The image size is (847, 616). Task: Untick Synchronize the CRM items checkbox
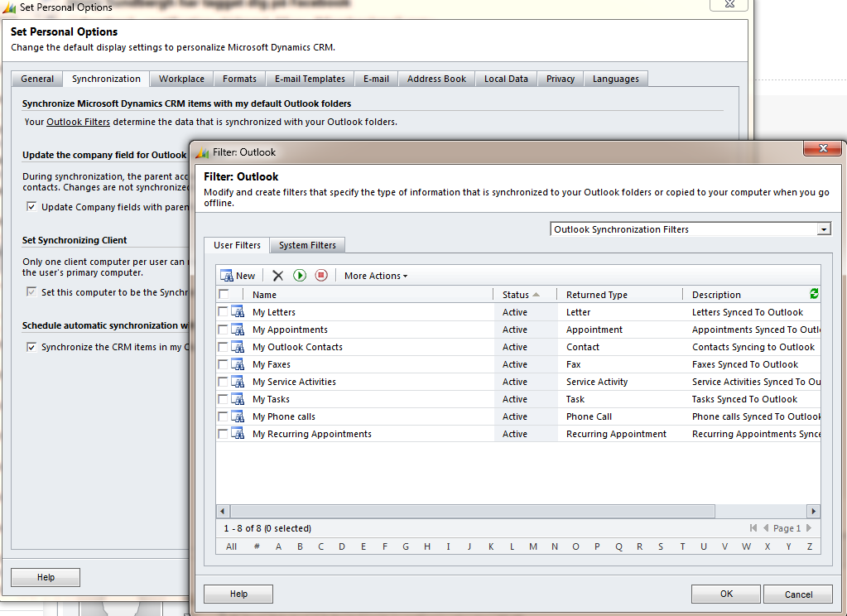(x=31, y=346)
